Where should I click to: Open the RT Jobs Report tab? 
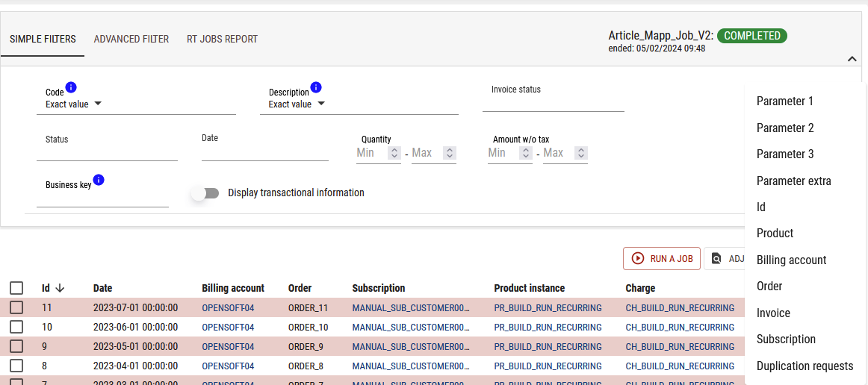[222, 40]
